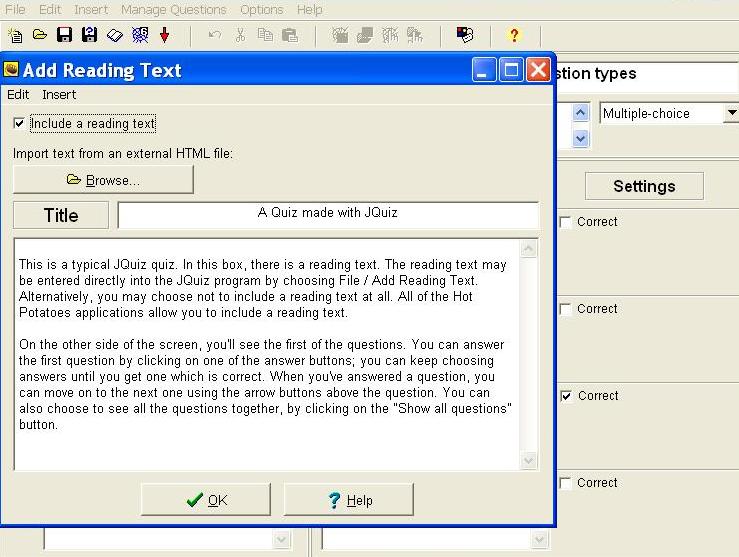Click inside the reading text area
Screen dimensions: 739x557
[269, 354]
